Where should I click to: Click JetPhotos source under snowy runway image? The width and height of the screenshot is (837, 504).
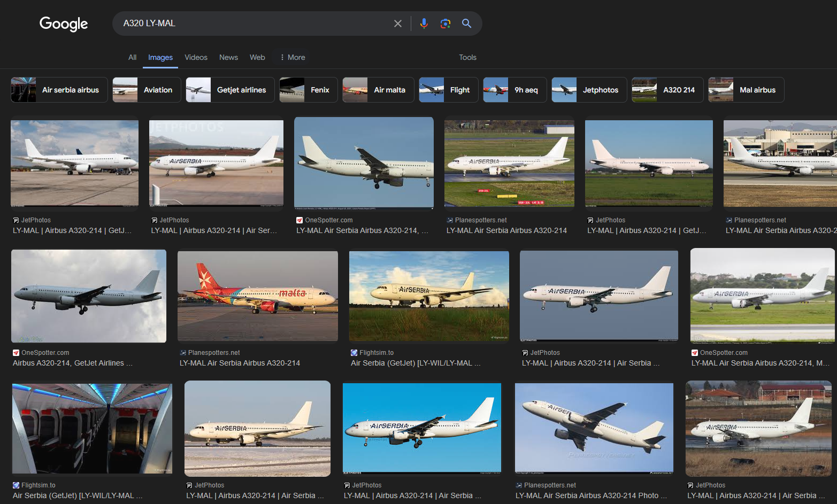[210, 485]
